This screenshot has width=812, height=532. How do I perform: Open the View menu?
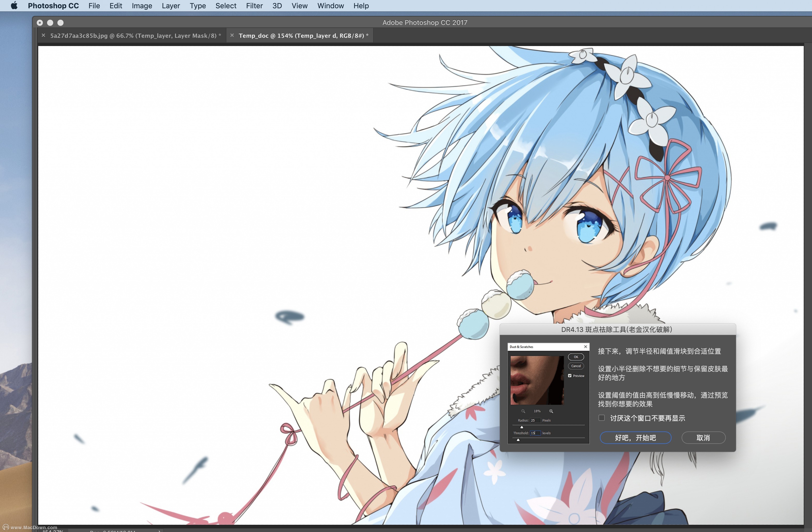[x=299, y=6]
